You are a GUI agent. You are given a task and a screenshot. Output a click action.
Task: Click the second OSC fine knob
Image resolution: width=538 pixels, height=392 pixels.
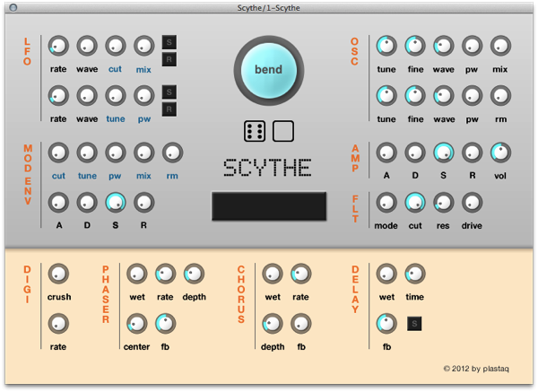pyautogui.click(x=415, y=96)
